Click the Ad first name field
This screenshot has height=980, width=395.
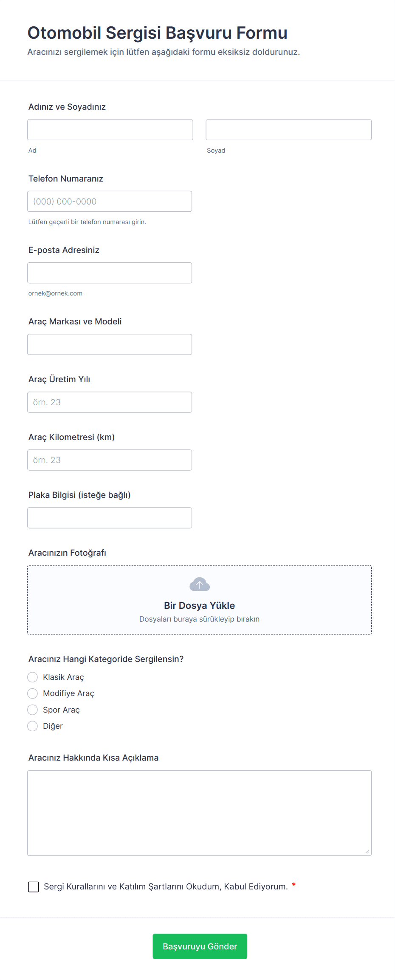tap(110, 130)
